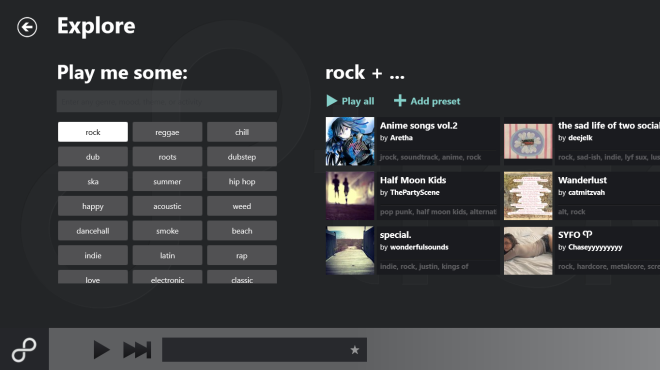
Task: Favorite the track with the star icon
Action: pyautogui.click(x=355, y=350)
